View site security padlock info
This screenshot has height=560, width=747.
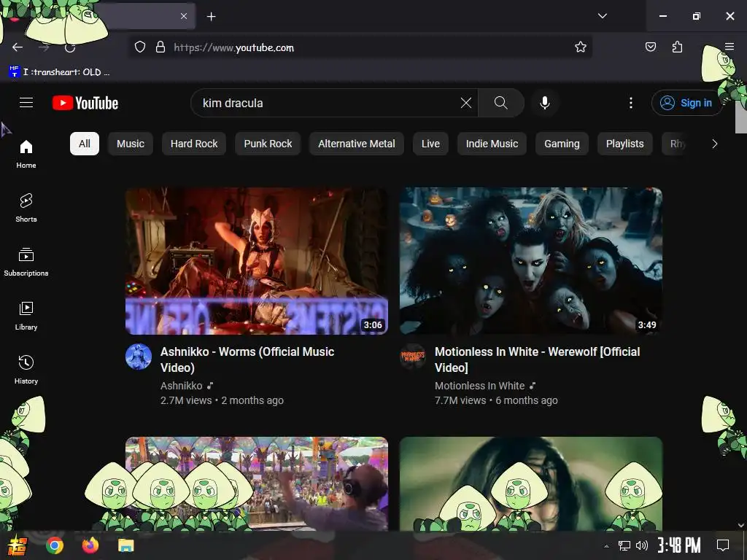[x=160, y=47]
